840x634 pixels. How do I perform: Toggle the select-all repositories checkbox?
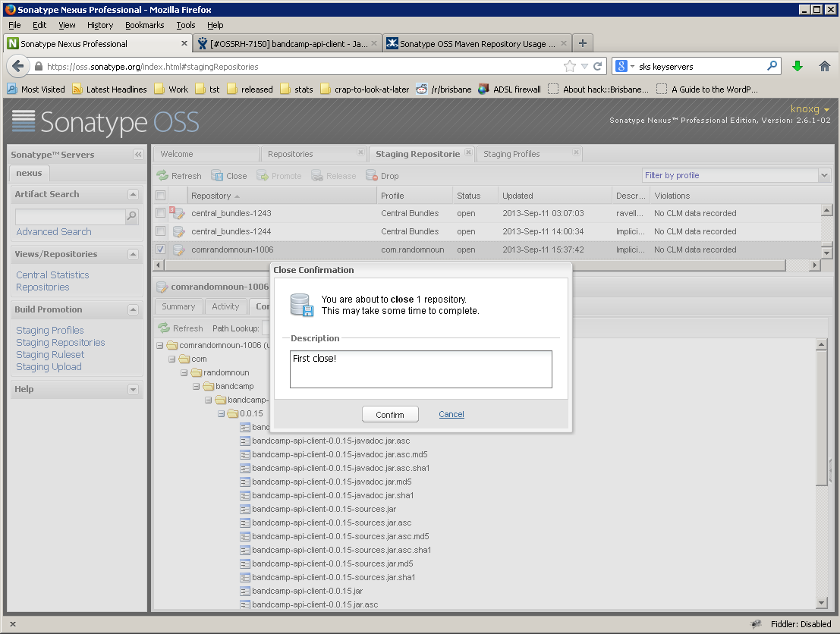[x=160, y=196]
